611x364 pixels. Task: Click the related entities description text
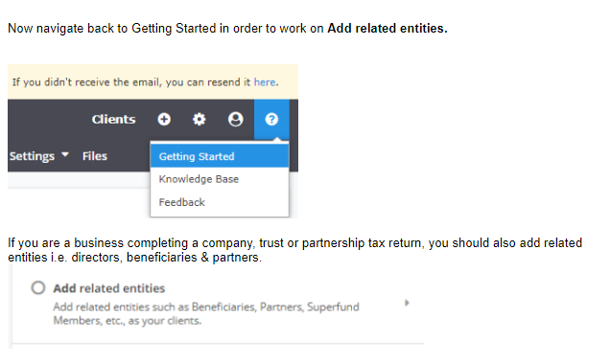tap(206, 314)
